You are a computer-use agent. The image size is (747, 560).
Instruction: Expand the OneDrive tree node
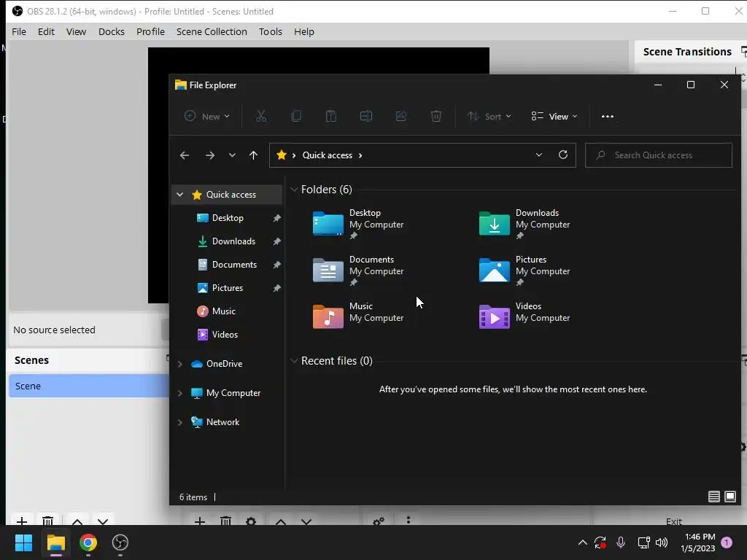coord(179,364)
